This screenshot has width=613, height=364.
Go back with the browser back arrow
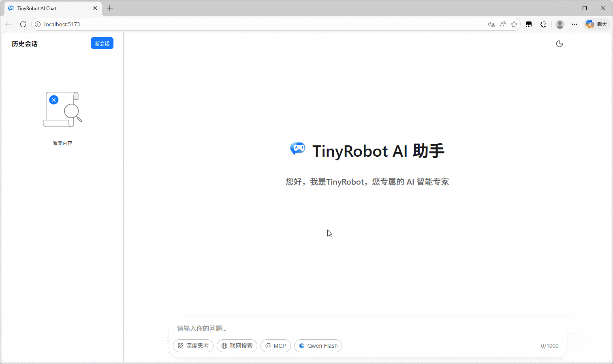[9, 24]
